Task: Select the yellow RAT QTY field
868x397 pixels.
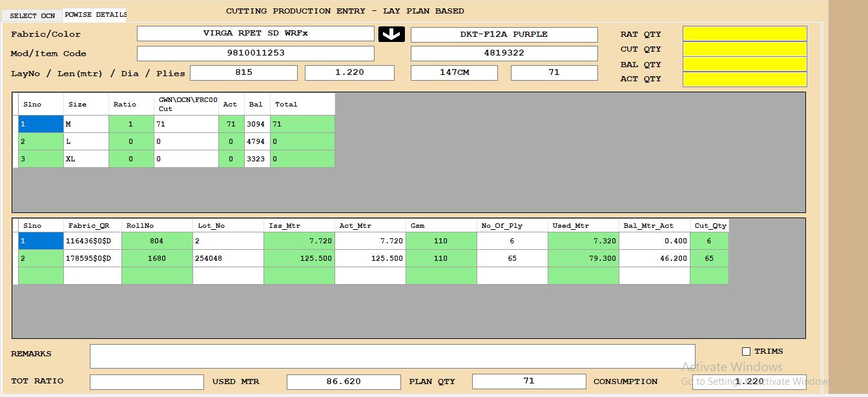Action: pyautogui.click(x=745, y=34)
